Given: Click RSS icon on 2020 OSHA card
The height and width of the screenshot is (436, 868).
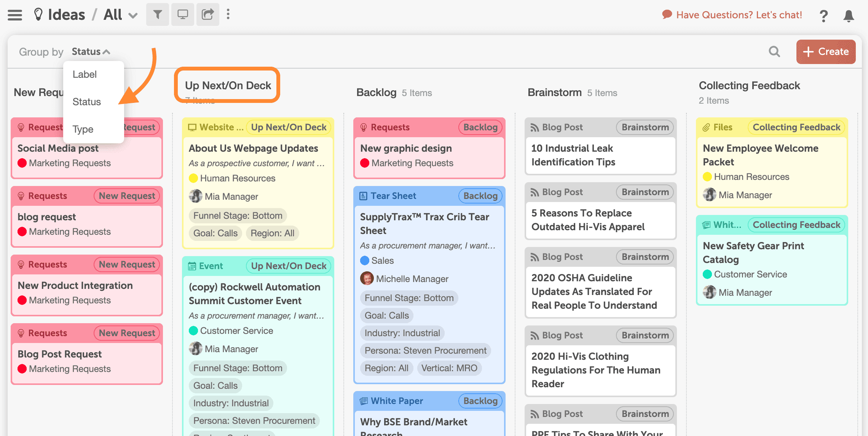Looking at the screenshot, I should click(535, 257).
